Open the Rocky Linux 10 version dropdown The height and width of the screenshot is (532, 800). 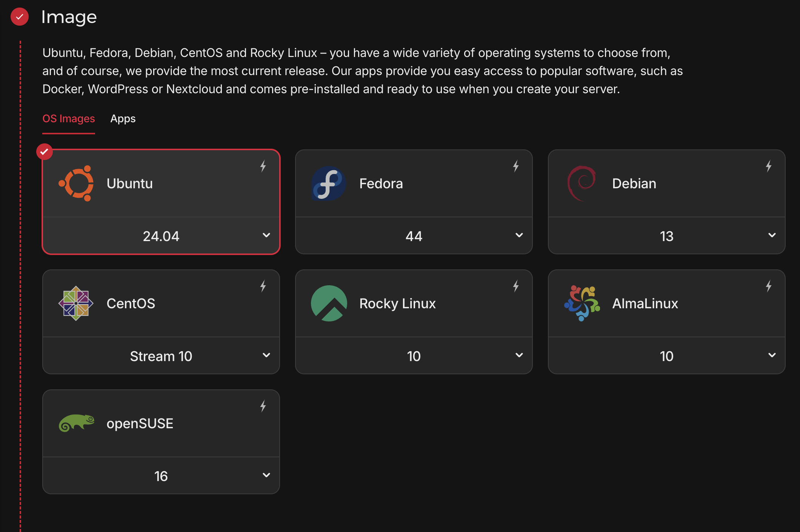(x=414, y=356)
